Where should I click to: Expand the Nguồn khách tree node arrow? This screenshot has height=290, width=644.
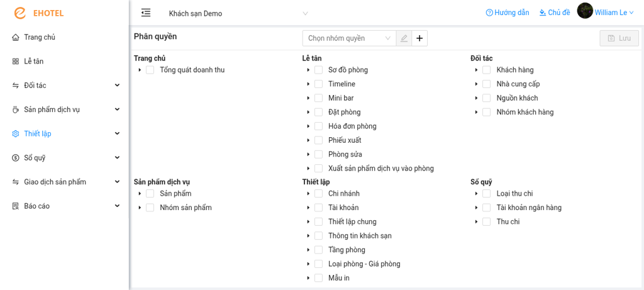[x=477, y=98]
